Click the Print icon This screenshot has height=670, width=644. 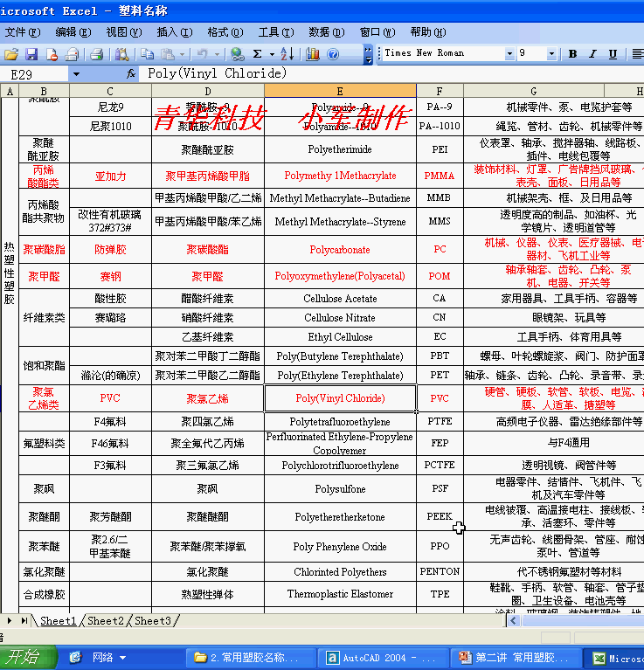click(97, 54)
